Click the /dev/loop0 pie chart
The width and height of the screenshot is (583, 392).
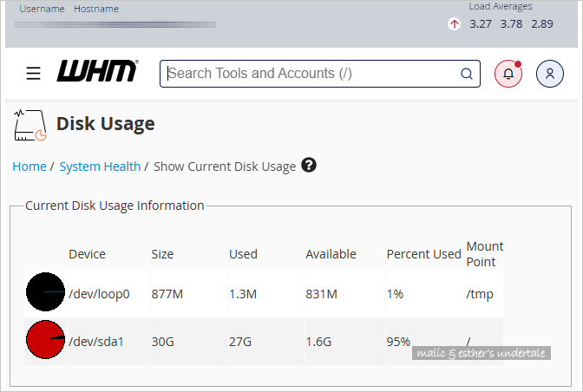coord(45,293)
